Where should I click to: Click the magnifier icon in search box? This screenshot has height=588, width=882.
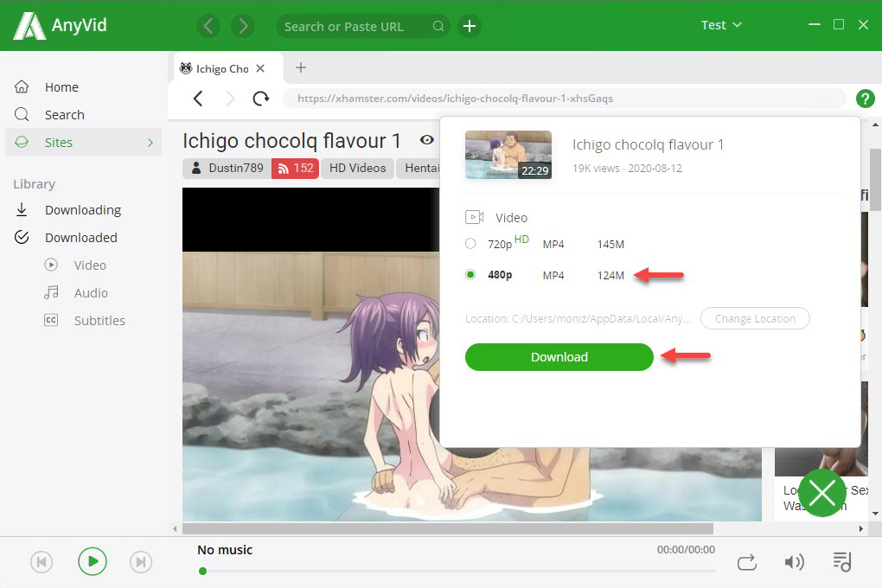coord(438,27)
